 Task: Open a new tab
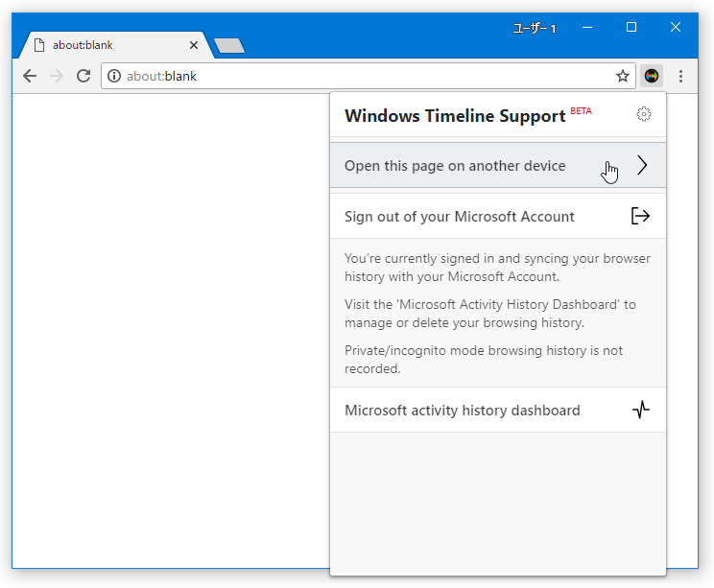point(229,46)
